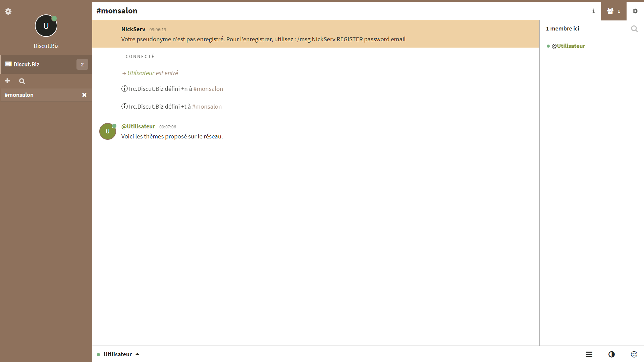The width and height of the screenshot is (644, 362).
Task: Open the #monsalon channel tab
Action: [19, 95]
